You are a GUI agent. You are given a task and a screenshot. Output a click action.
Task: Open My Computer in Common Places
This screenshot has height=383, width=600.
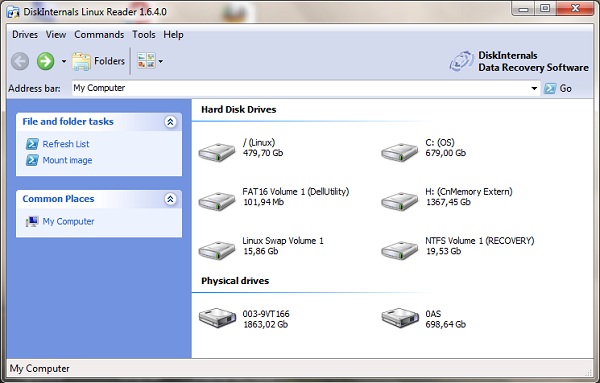[x=68, y=222]
